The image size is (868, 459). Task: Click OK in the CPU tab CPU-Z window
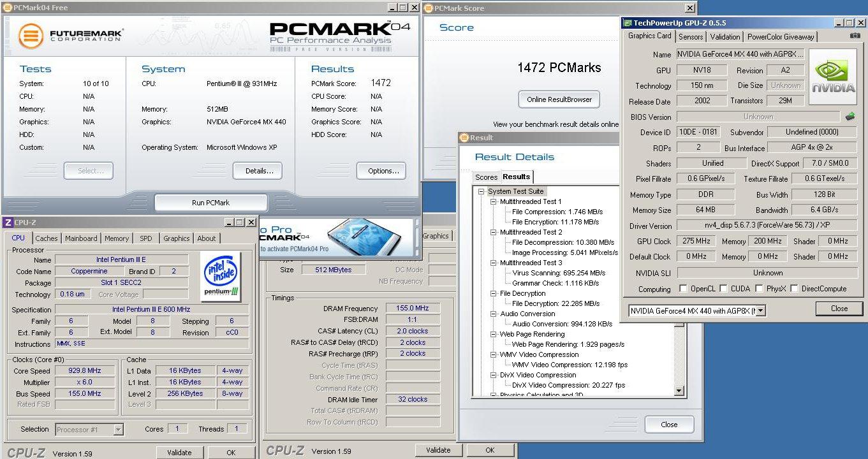(231, 453)
